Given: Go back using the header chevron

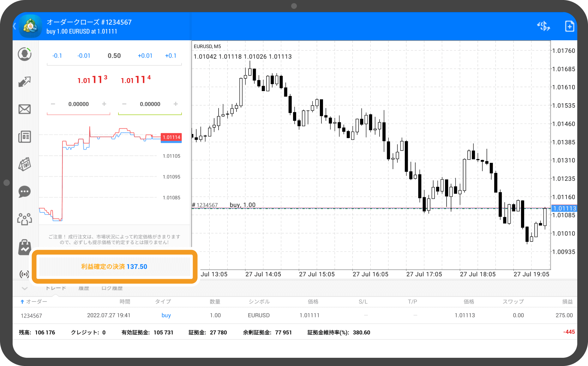Looking at the screenshot, I should pyautogui.click(x=15, y=26).
